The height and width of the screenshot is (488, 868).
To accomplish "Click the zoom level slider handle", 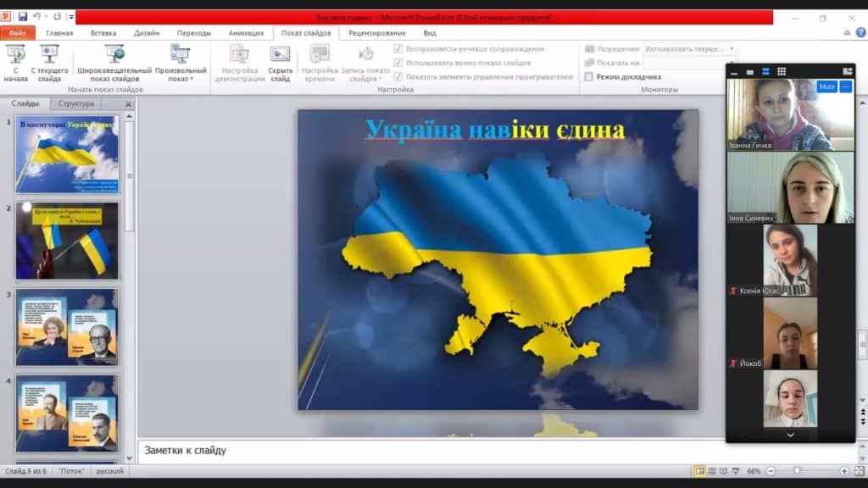I will pos(797,471).
